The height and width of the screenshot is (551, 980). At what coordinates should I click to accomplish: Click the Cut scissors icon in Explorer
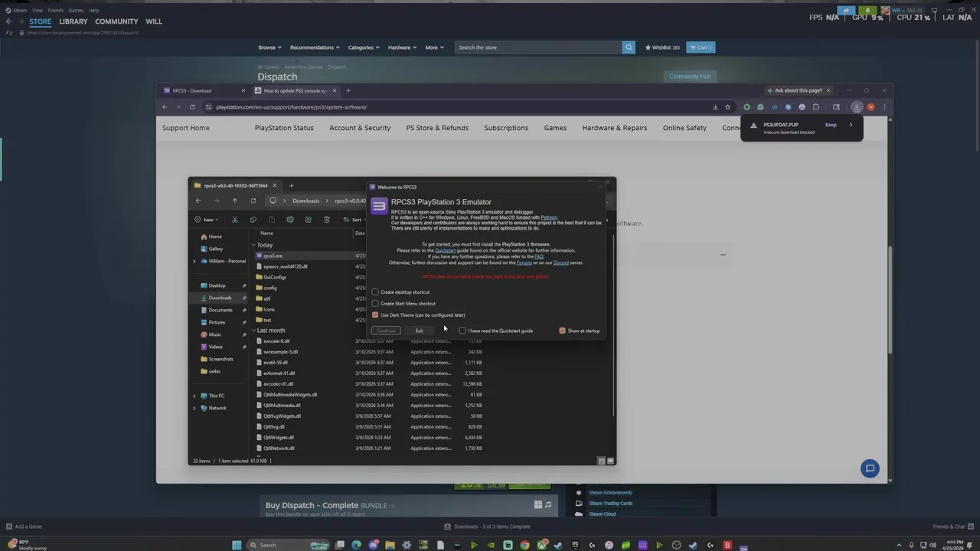click(235, 220)
